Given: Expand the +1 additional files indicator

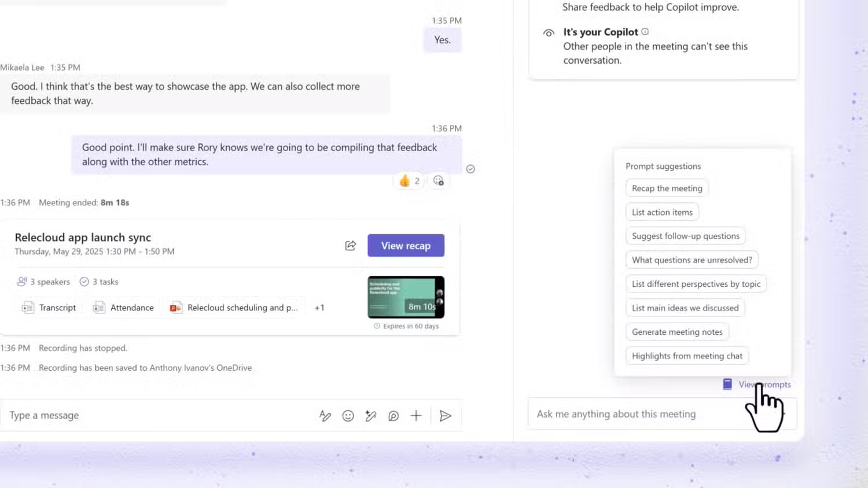Looking at the screenshot, I should point(319,308).
